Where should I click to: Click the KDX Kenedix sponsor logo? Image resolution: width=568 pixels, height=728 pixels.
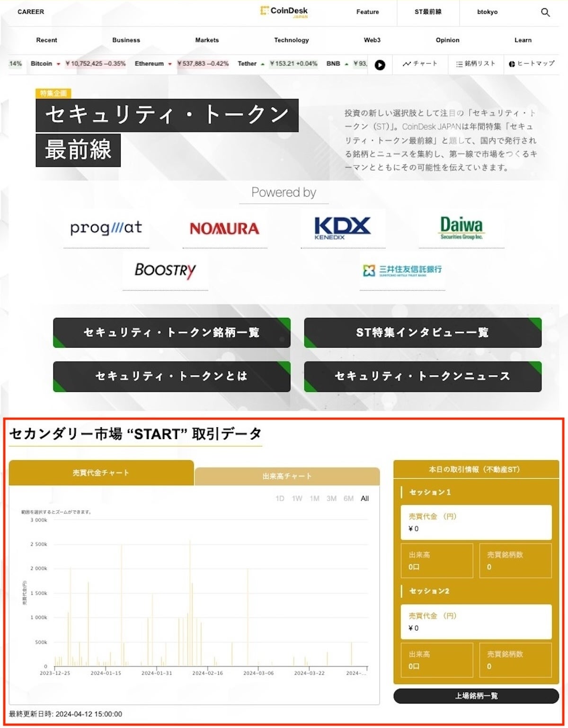pyautogui.click(x=343, y=228)
